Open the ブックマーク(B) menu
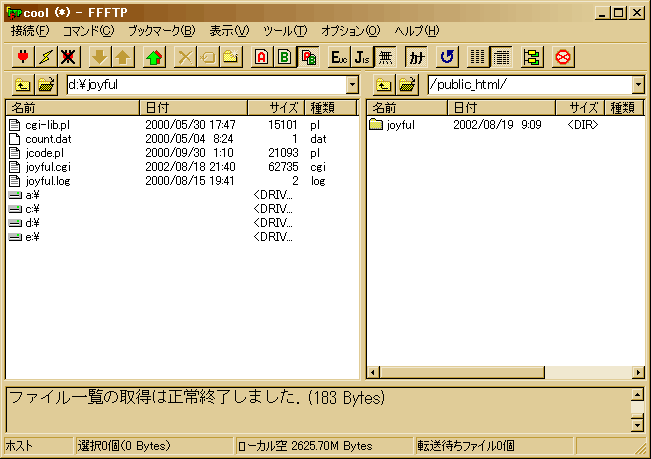 point(162,31)
